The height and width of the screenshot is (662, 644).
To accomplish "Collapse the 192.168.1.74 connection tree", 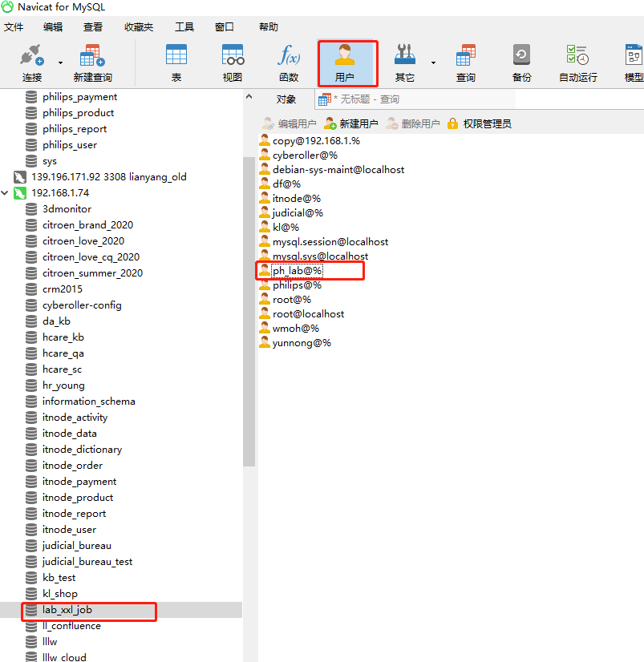I will [6, 192].
